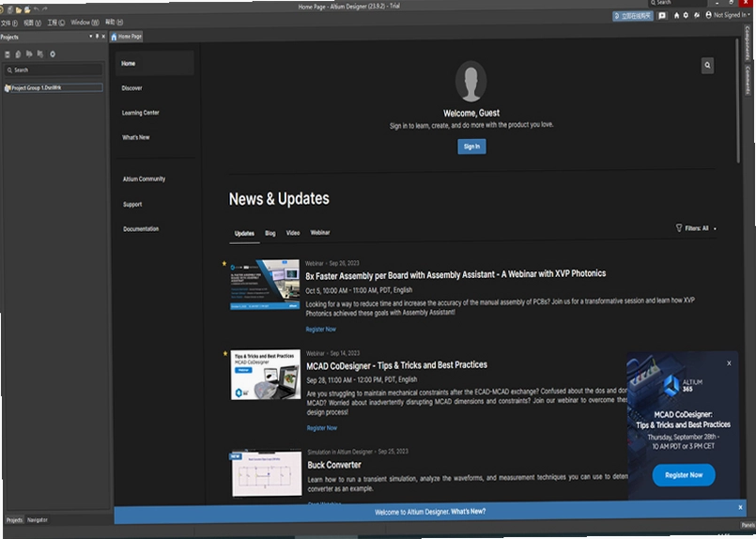Open the Buck Converter thumbnail
The image size is (756, 539).
pyautogui.click(x=267, y=473)
